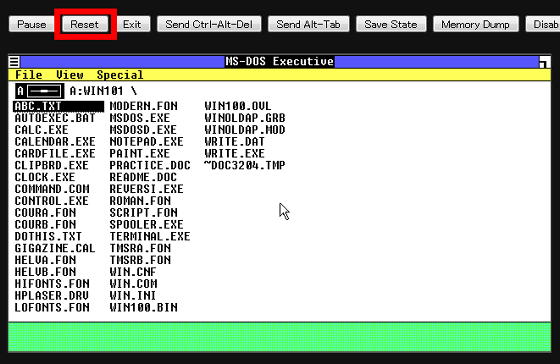Click Send Alt-Tab button

pos(309,24)
